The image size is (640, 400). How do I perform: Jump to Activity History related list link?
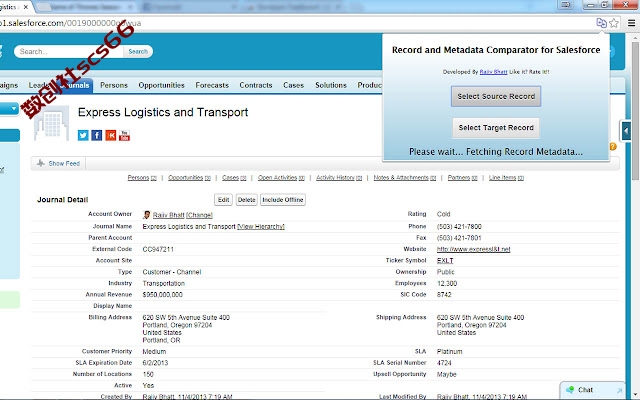click(x=339, y=178)
